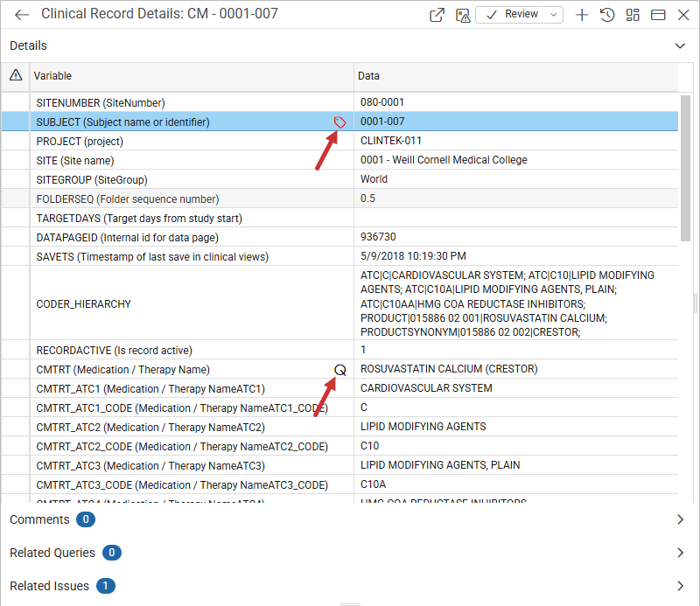Open the history clock icon

coord(607,15)
